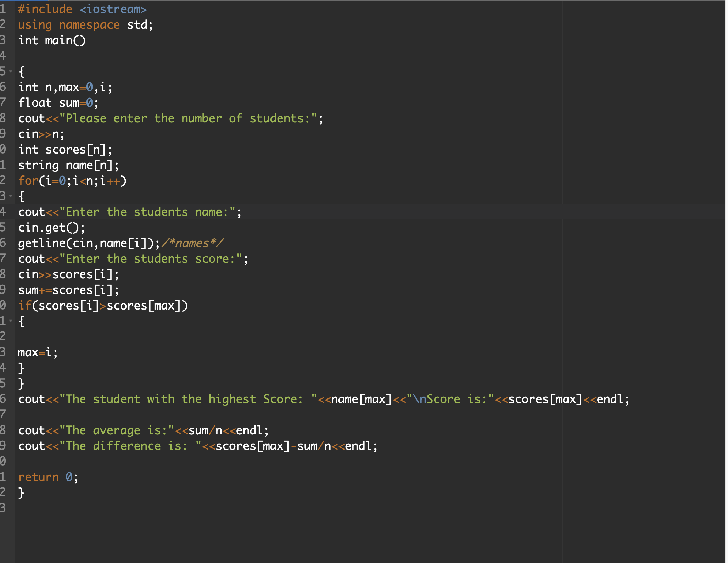The height and width of the screenshot is (563, 728).
Task: Place cursor at the return 0 statement
Action: 48,477
